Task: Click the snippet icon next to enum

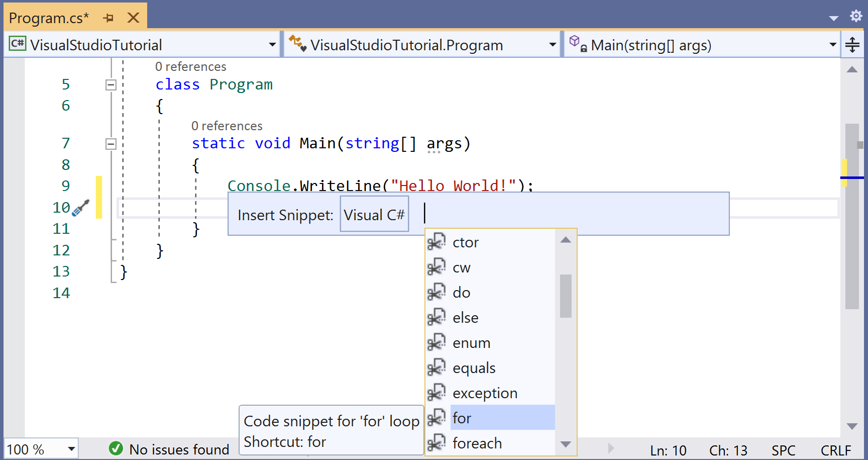Action: pyautogui.click(x=437, y=342)
